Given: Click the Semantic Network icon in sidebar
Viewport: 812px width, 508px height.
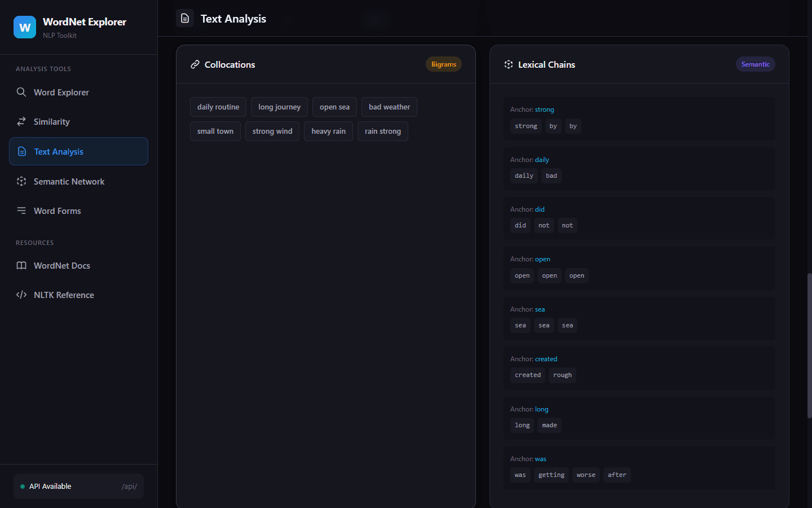Looking at the screenshot, I should point(21,181).
